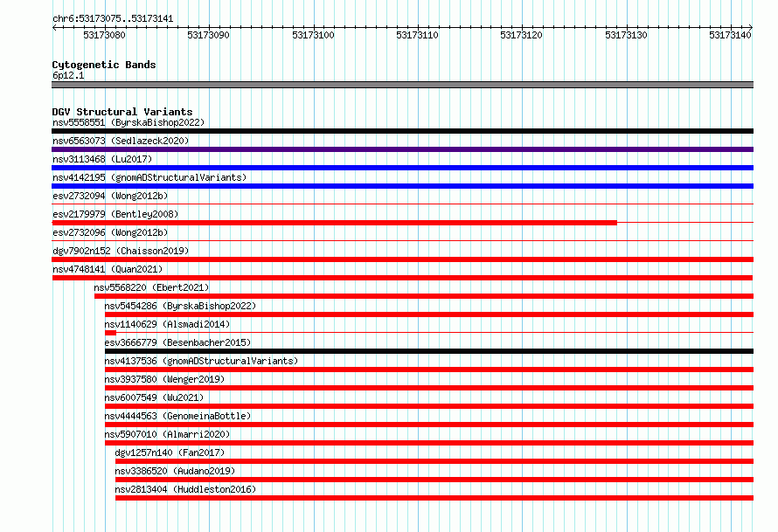Open the nsv4142195 (gnomADStructuralVariants) label
778x532 pixels.
click(x=149, y=177)
